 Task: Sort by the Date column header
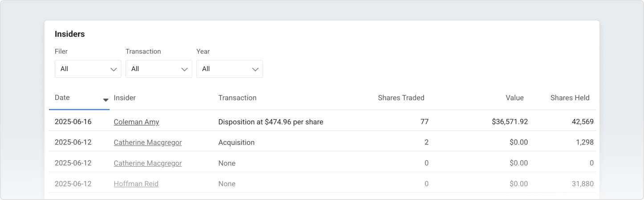point(62,98)
